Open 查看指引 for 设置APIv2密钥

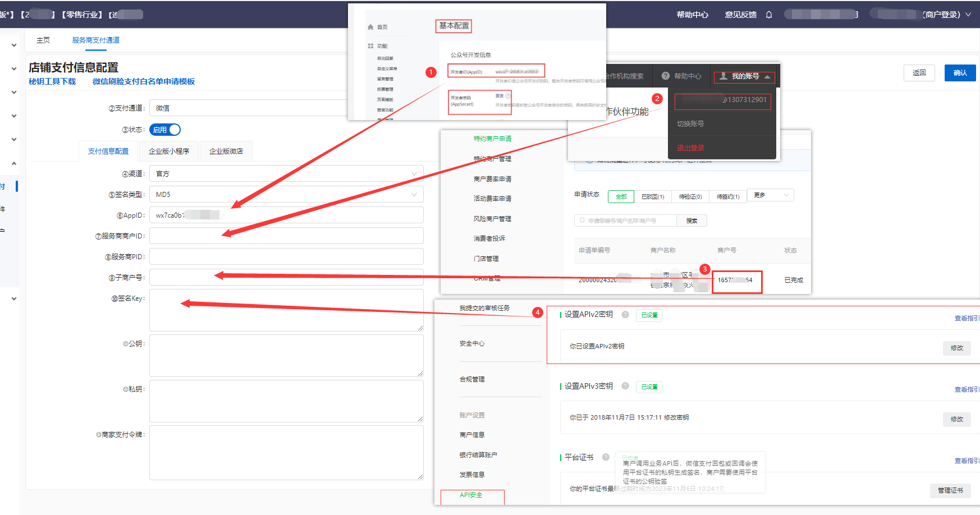click(x=967, y=318)
